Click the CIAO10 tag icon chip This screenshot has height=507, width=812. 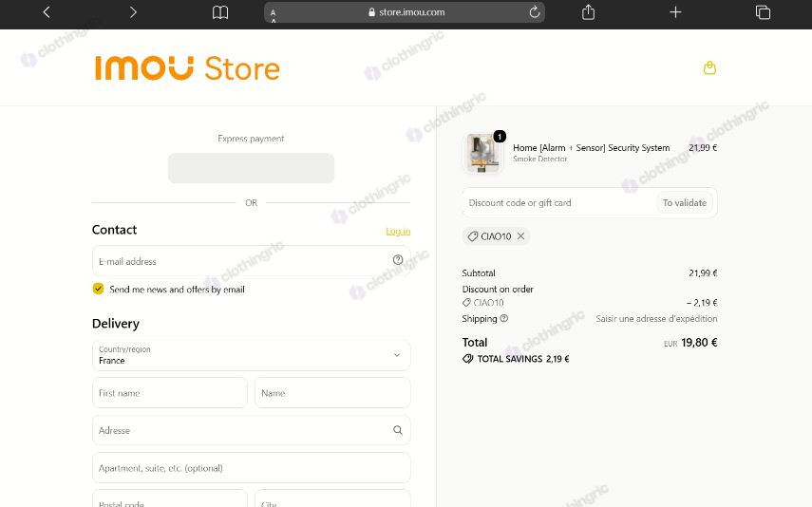point(495,236)
